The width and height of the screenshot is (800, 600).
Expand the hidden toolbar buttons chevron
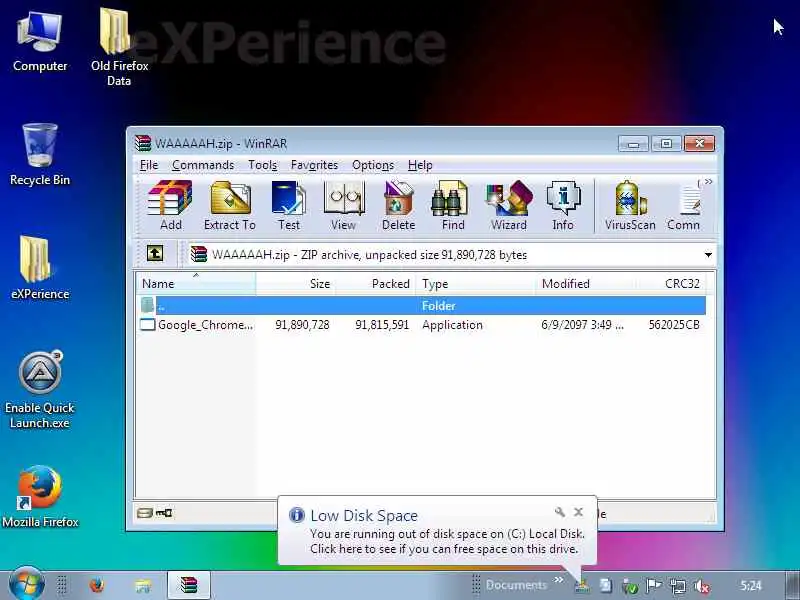(708, 182)
